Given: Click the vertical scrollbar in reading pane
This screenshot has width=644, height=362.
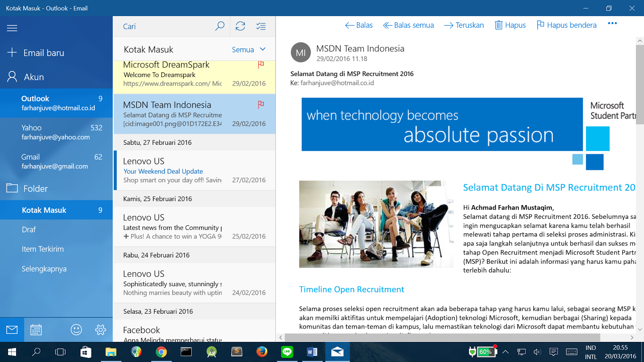Looking at the screenshot, I should tap(640, 84).
